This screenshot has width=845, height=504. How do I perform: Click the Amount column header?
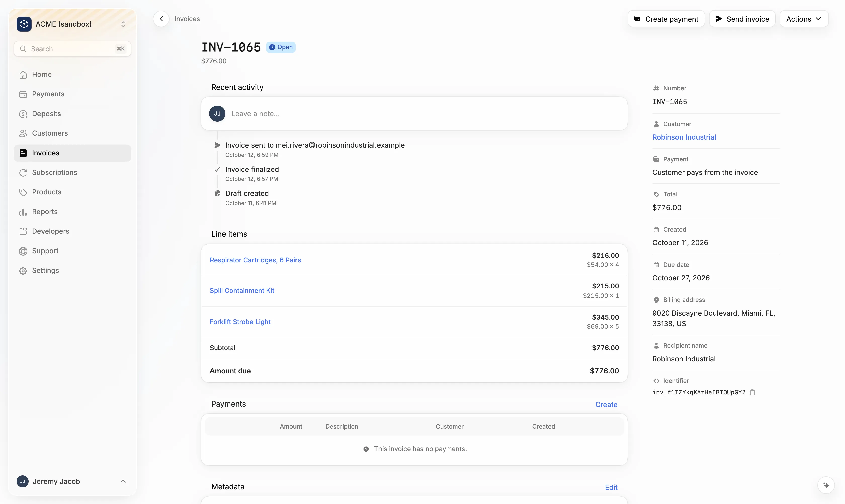tap(291, 427)
